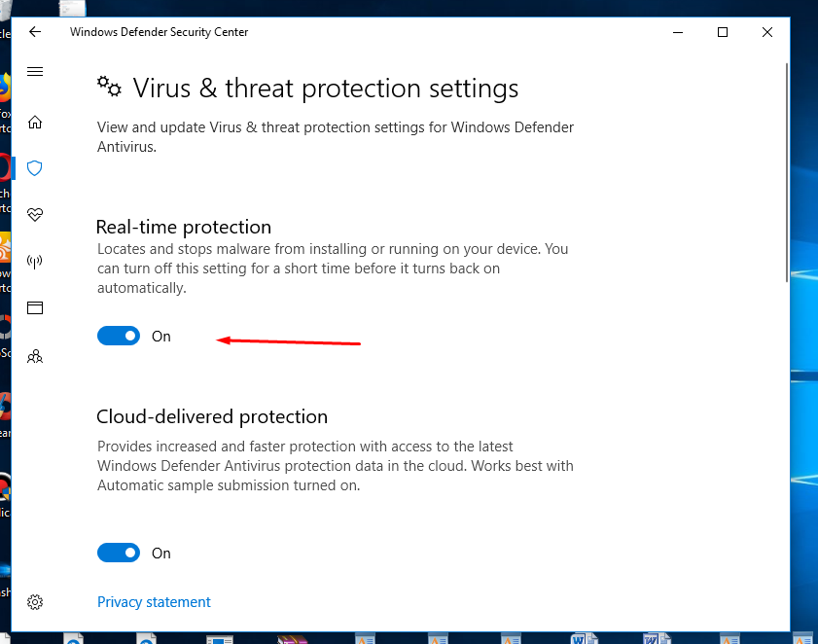Viewport: 818px width, 644px height.
Task: Minimize the Windows Defender Security Center window
Action: point(677,32)
